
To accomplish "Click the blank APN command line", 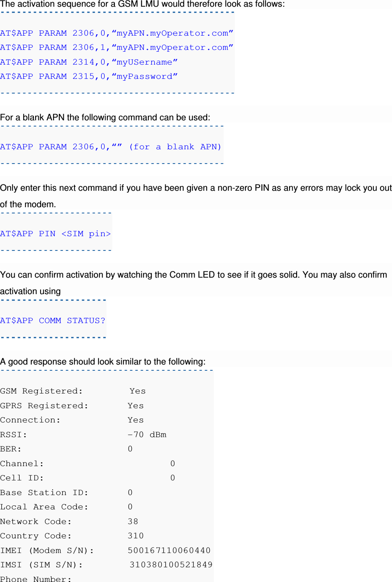I will point(110,147).
